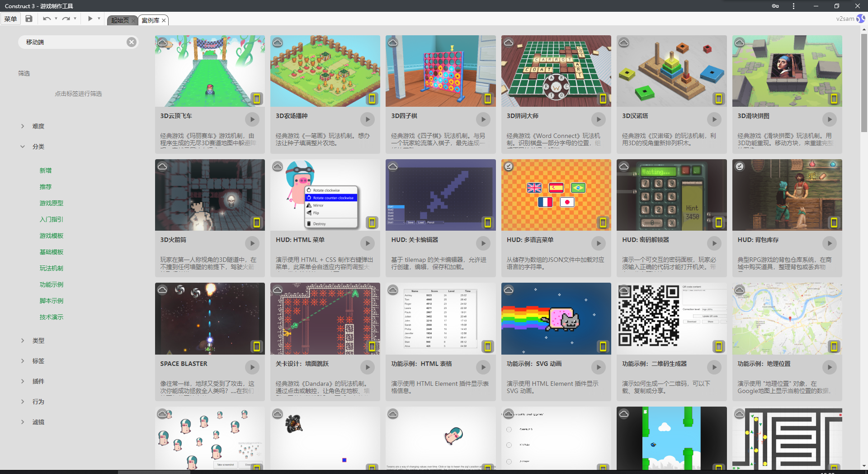The height and width of the screenshot is (474, 868).
Task: Play the 3D拼词大师 example preview
Action: (599, 119)
